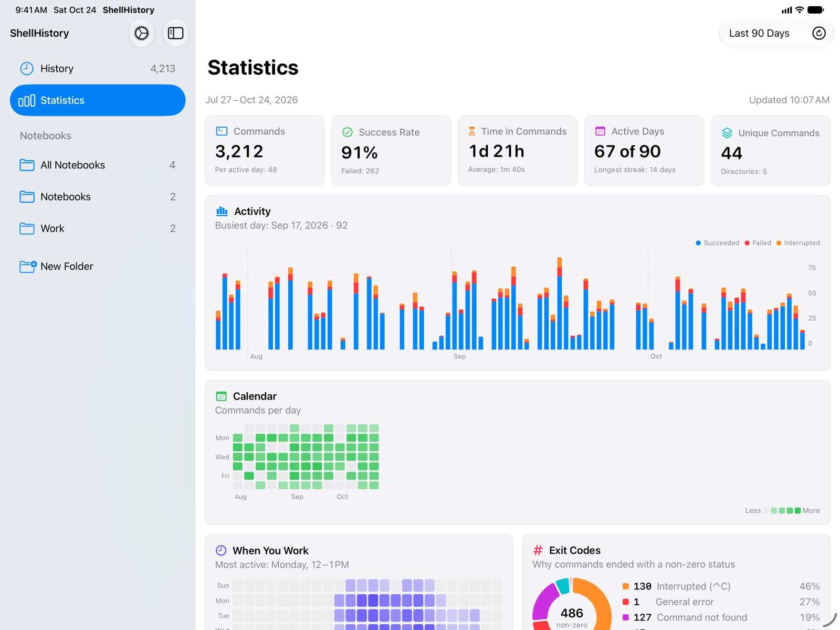Click the Statistics bar chart icon
Viewport: 840px width, 630px height.
pyautogui.click(x=27, y=100)
